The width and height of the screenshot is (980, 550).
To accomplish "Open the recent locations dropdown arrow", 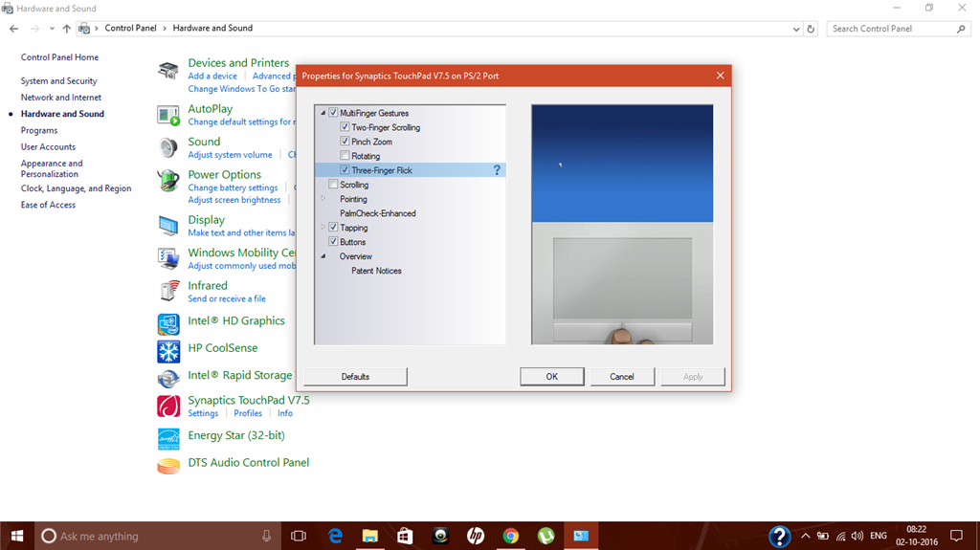I will [x=52, y=29].
